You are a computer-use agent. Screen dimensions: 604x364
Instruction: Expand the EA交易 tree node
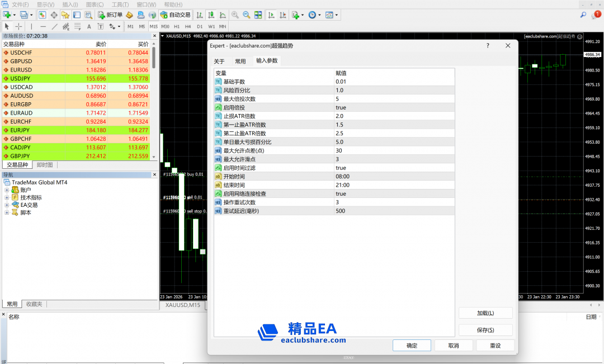point(7,205)
